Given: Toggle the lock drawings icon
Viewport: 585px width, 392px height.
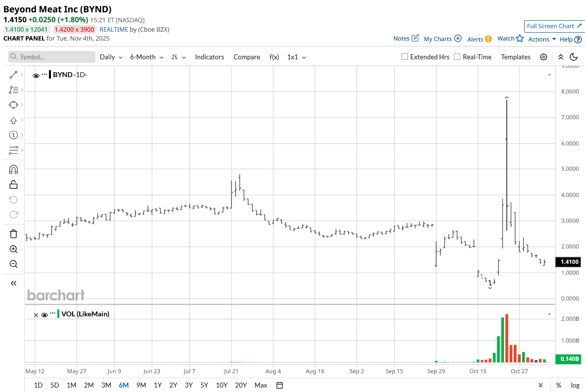Looking at the screenshot, I should (x=13, y=184).
